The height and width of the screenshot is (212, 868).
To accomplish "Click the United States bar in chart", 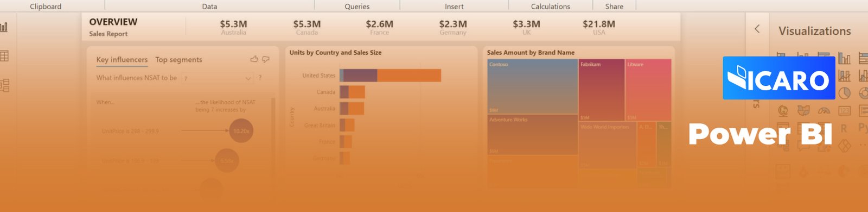I will (391, 76).
